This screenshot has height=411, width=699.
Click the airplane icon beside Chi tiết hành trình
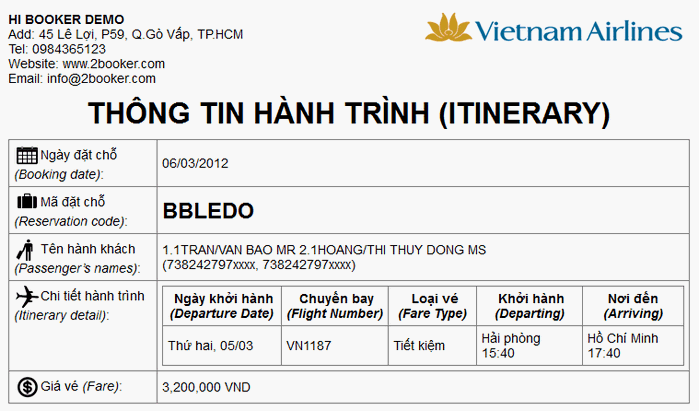point(27,296)
